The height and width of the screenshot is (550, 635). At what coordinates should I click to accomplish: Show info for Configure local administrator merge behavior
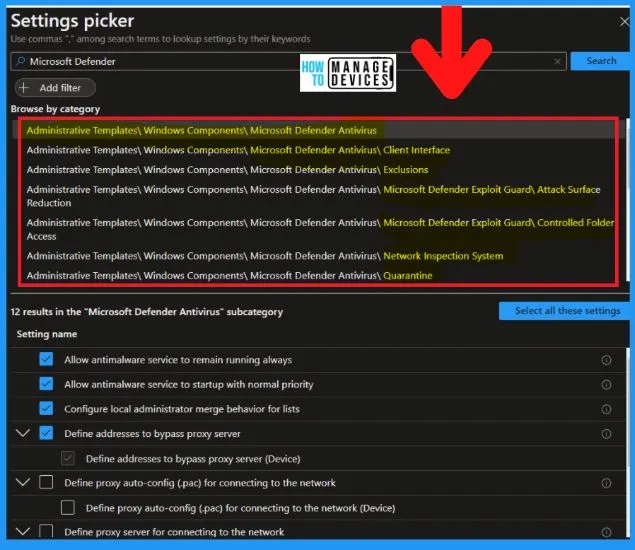pyautogui.click(x=606, y=409)
